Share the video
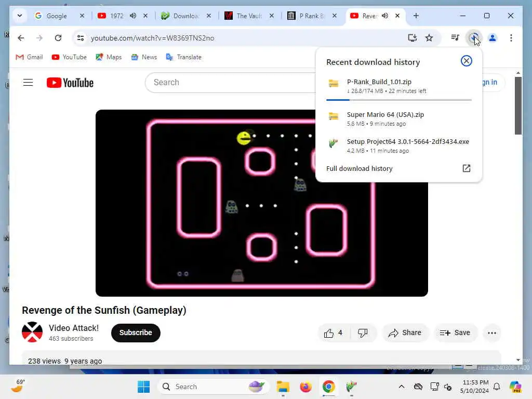Viewport: 532px width, 399px height. coord(405,333)
